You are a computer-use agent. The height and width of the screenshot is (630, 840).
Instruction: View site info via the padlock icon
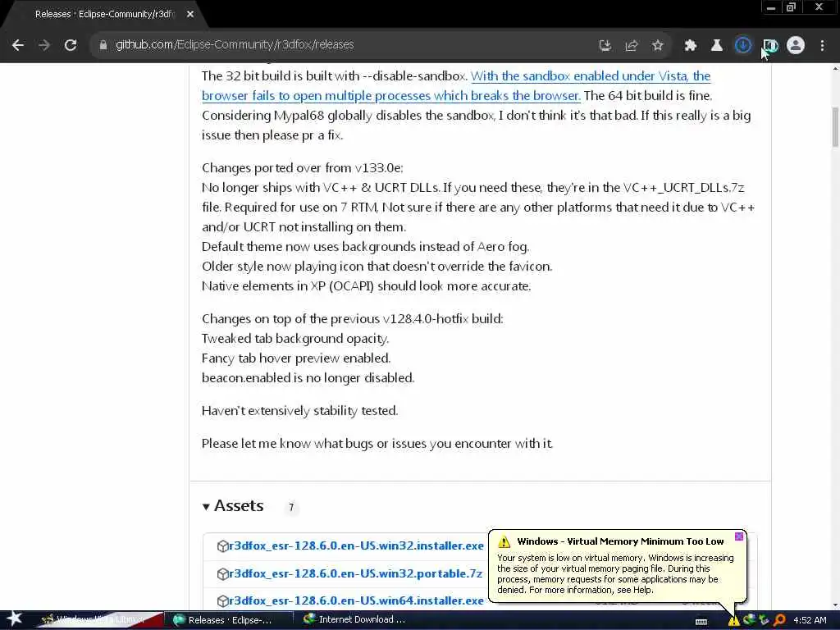[103, 45]
